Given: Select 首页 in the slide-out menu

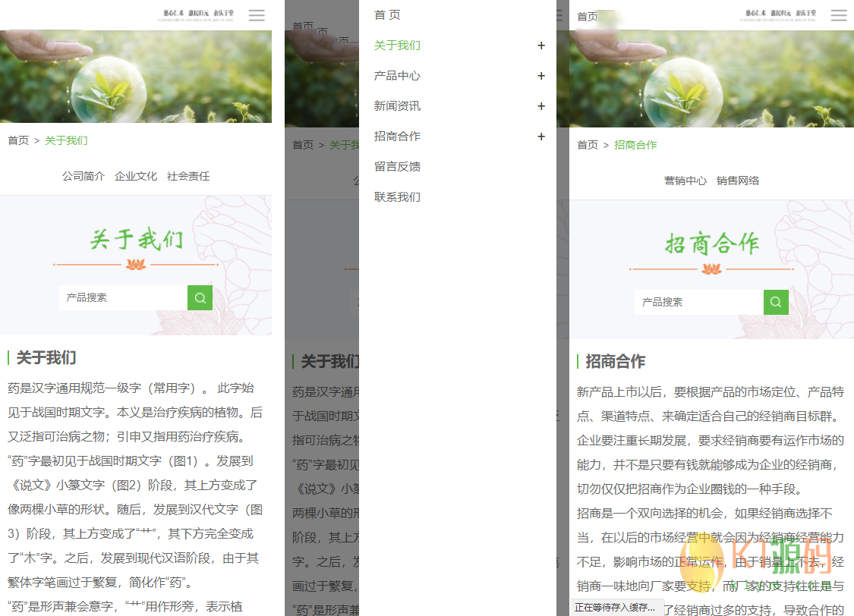Looking at the screenshot, I should click(x=387, y=15).
